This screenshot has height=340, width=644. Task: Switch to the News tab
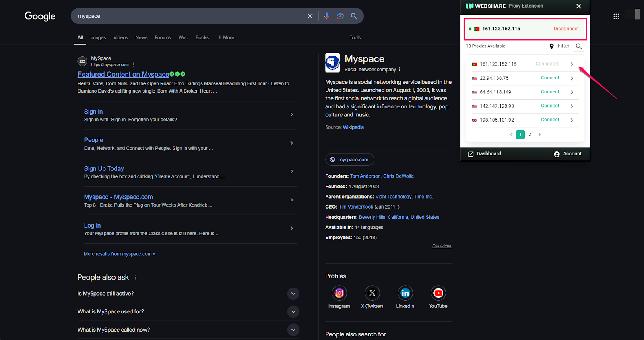pos(141,37)
